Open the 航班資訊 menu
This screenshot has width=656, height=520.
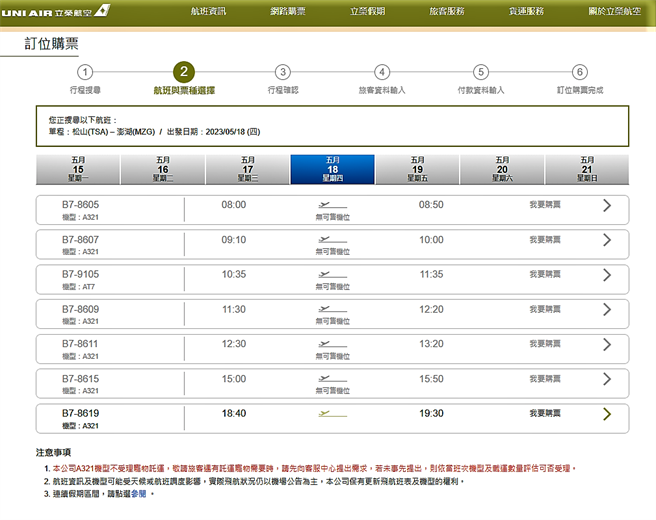[x=208, y=11]
